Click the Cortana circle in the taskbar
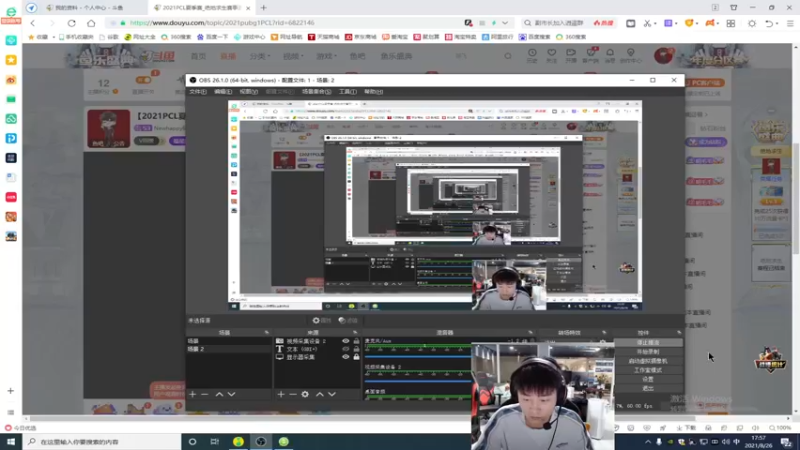 (192, 441)
